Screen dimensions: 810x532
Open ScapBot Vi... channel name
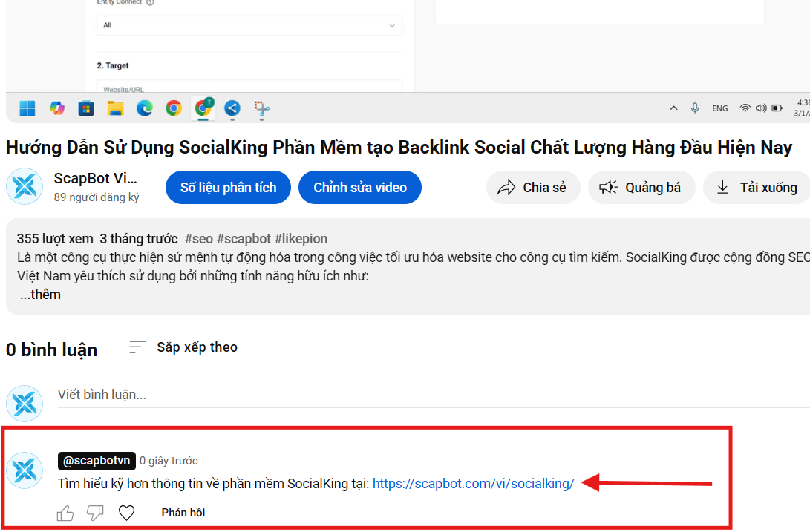[x=96, y=178]
